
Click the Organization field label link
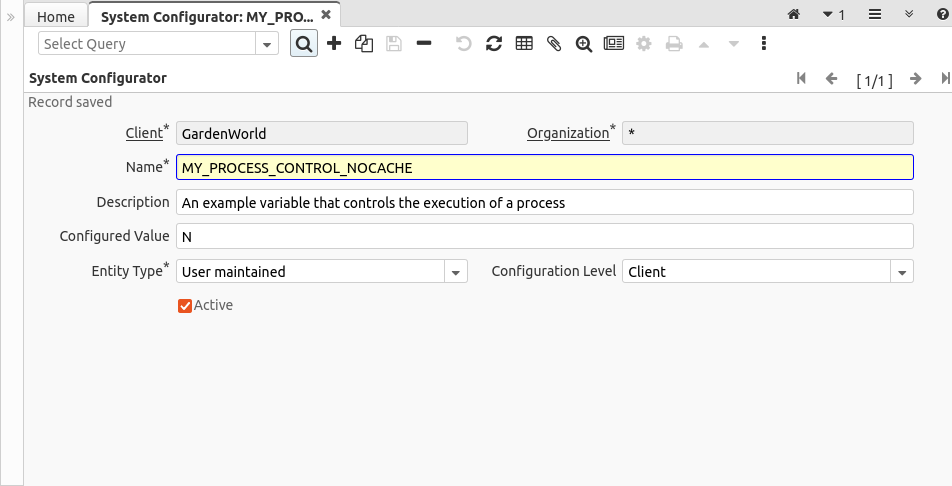[568, 133]
